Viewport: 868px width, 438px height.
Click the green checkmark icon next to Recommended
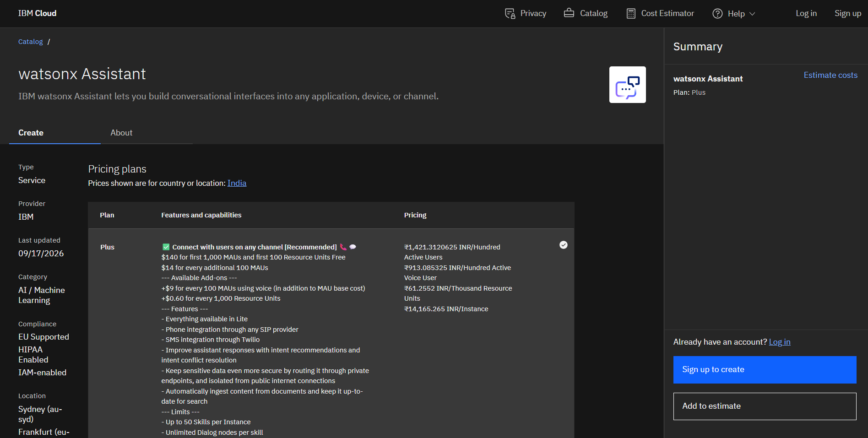166,247
